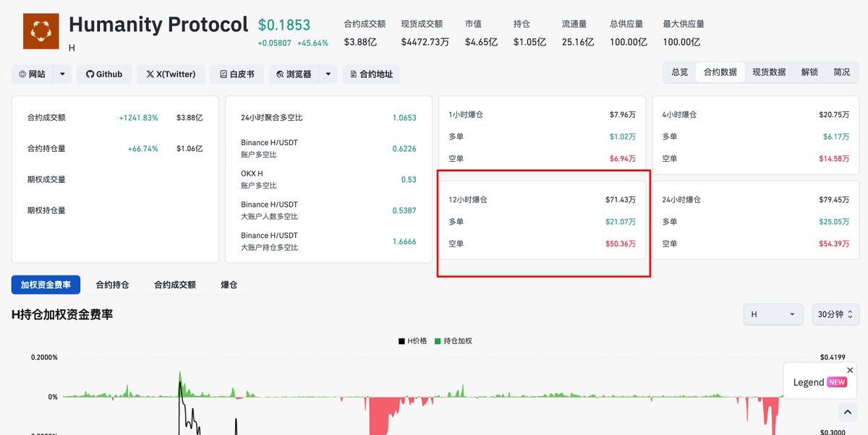Click the 流通量 25.16亿 stat

[x=577, y=33]
